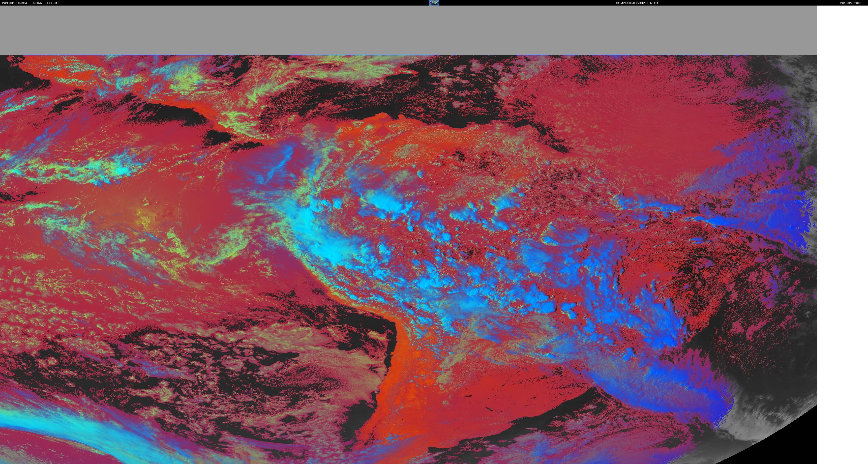
Task: Click the INPE/CPTEC/DSA label
Action: click(14, 3)
